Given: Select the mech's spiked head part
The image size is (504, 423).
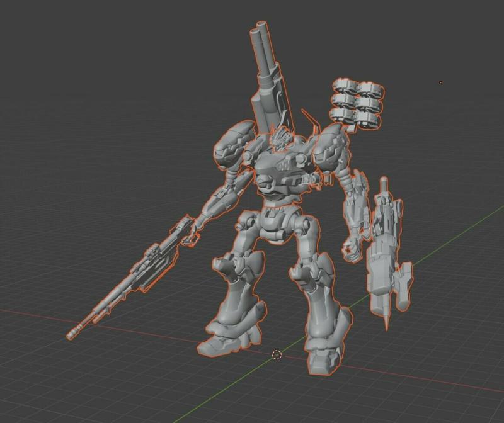Looking at the screenshot, I should (281, 138).
